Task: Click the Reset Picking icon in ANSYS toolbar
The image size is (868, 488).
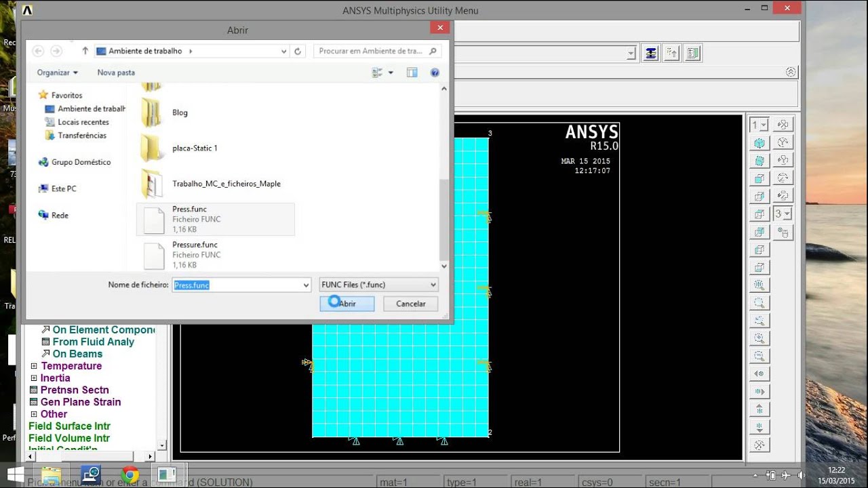Action: click(672, 53)
